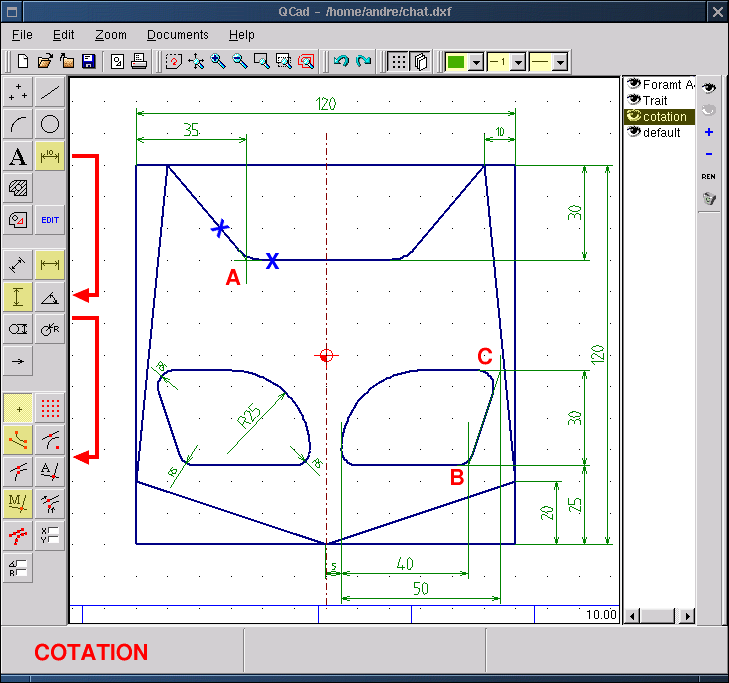Image resolution: width=729 pixels, height=683 pixels.
Task: Open the color dropdown next to green swatch
Action: tap(476, 62)
